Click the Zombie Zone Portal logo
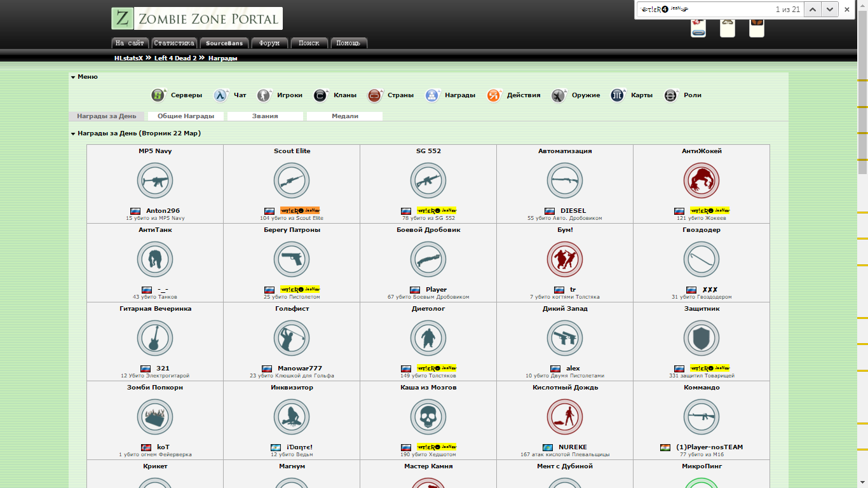This screenshot has width=868, height=488. 197,18
